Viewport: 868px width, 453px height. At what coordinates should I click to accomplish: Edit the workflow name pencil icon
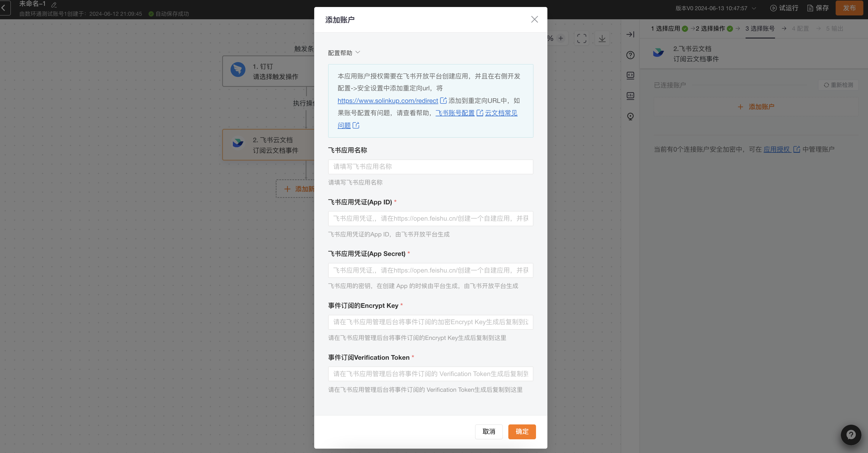click(x=54, y=5)
